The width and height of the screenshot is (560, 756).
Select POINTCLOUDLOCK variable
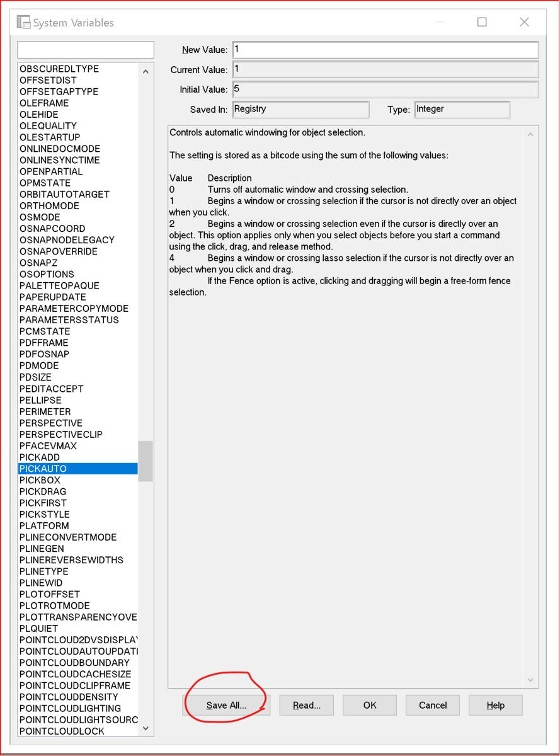[62, 731]
